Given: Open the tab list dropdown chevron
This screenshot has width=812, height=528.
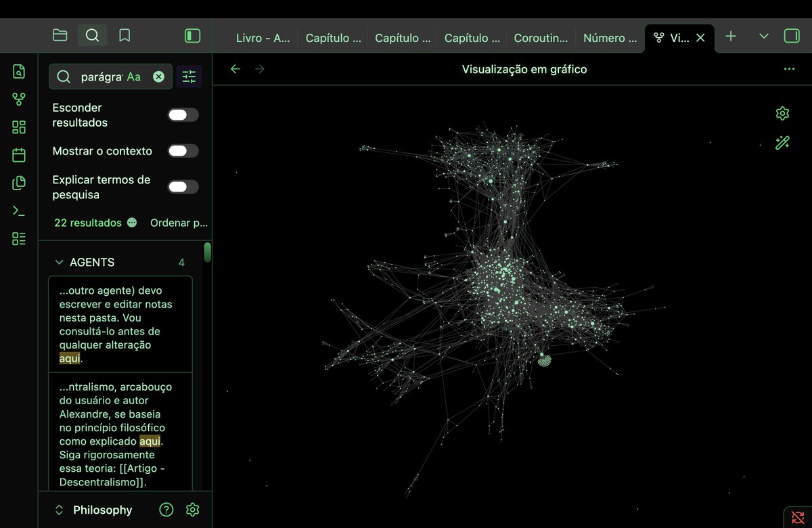Looking at the screenshot, I should [764, 37].
